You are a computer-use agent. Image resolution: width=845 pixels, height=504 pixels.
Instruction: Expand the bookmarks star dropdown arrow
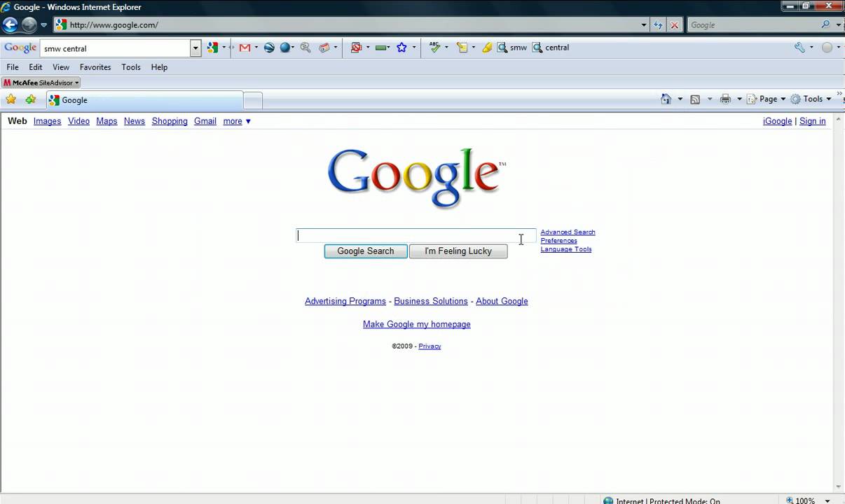[413, 48]
